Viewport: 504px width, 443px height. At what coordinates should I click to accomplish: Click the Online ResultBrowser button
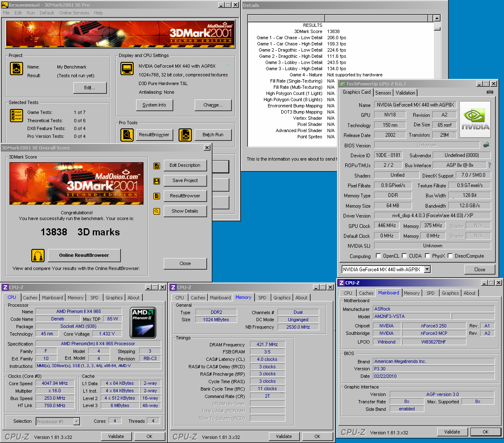click(x=84, y=256)
